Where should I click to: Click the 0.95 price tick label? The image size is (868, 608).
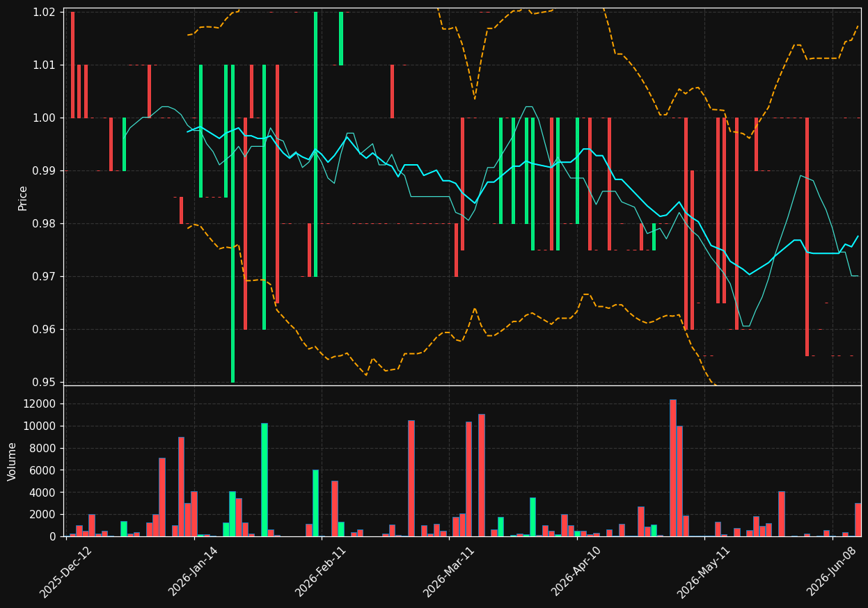(45, 382)
